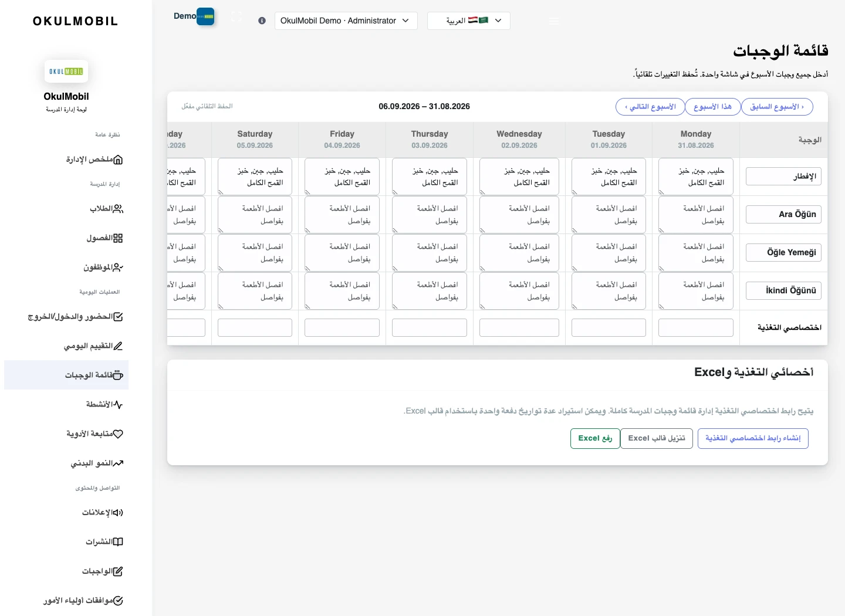This screenshot has width=845, height=616.
Task: Open daily evaluation pencil icon
Action: pos(118,346)
